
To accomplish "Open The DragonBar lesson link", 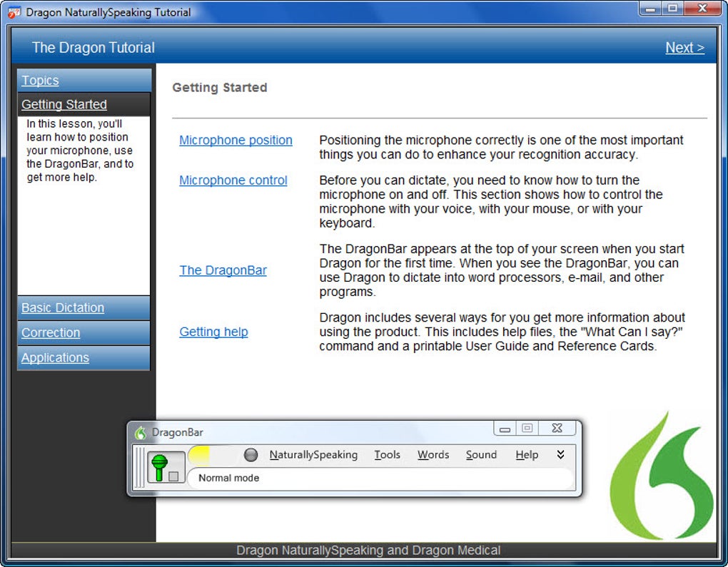I will [x=223, y=270].
